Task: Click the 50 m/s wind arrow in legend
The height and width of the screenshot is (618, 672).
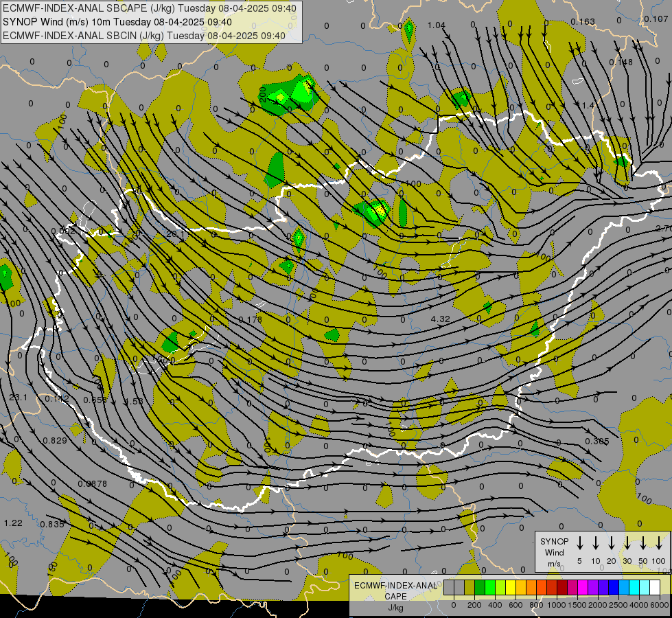Action: [643, 543]
